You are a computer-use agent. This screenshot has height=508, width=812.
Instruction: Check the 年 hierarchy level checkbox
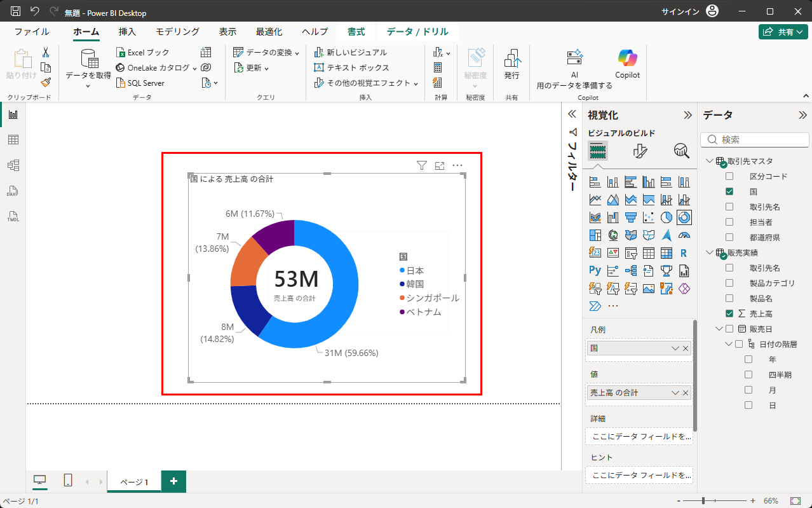pos(748,359)
